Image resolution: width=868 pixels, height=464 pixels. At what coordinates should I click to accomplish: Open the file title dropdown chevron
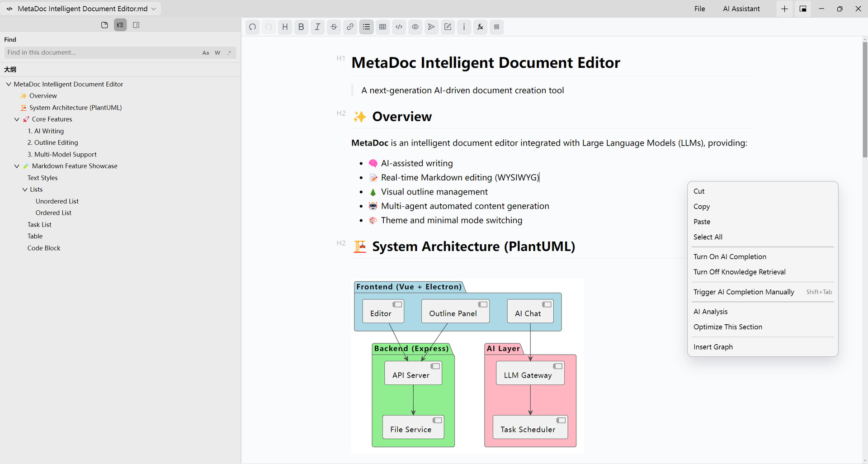[x=154, y=9]
